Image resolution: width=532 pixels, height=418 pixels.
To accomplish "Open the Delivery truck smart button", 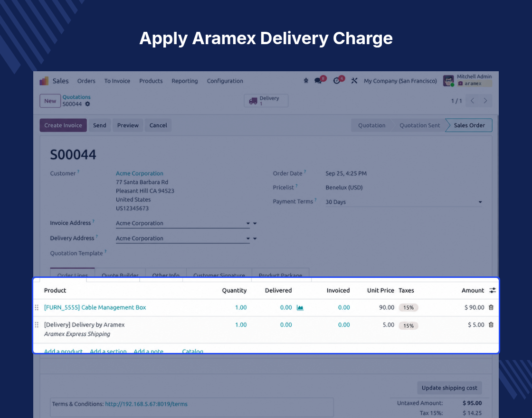I will coord(266,101).
